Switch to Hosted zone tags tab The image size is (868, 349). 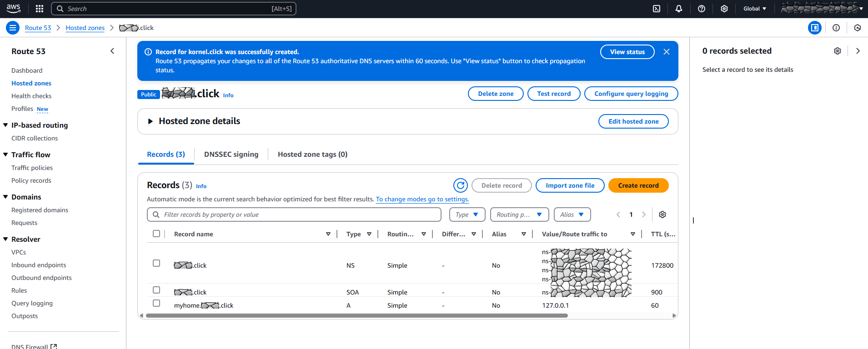[312, 155]
